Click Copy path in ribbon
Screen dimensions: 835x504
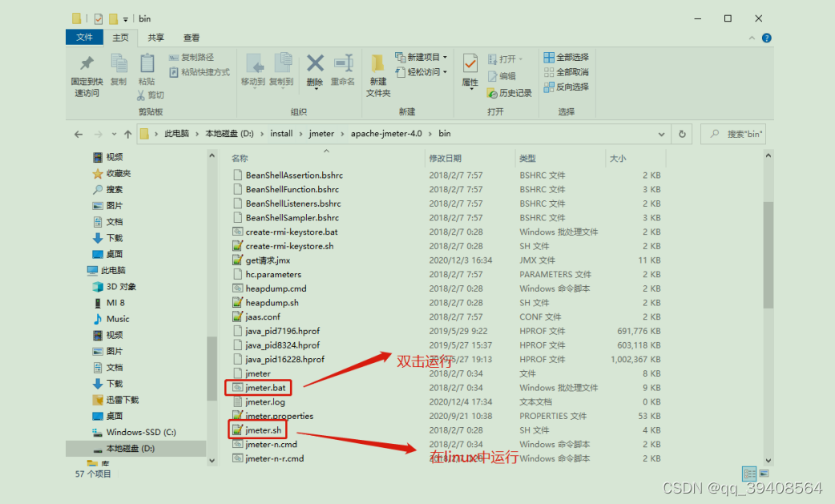(x=192, y=57)
